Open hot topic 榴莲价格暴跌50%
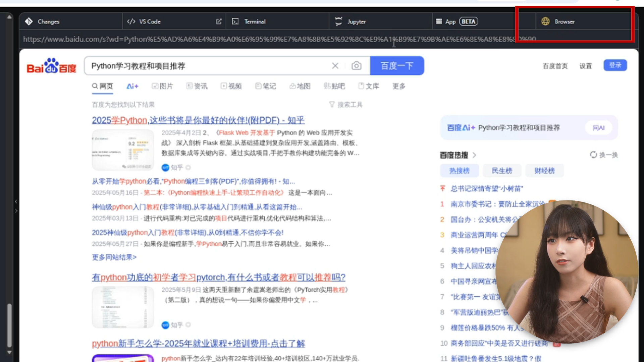Image resolution: width=644 pixels, height=362 pixels. tap(487, 328)
